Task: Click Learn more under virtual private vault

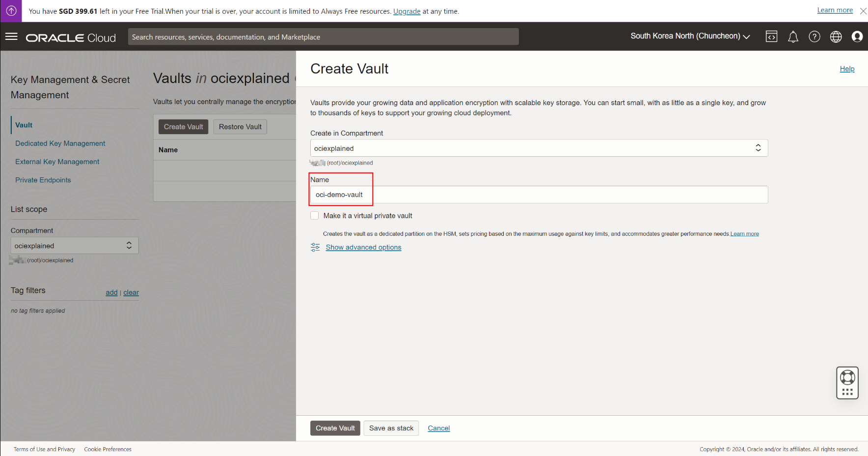Action: pyautogui.click(x=745, y=234)
